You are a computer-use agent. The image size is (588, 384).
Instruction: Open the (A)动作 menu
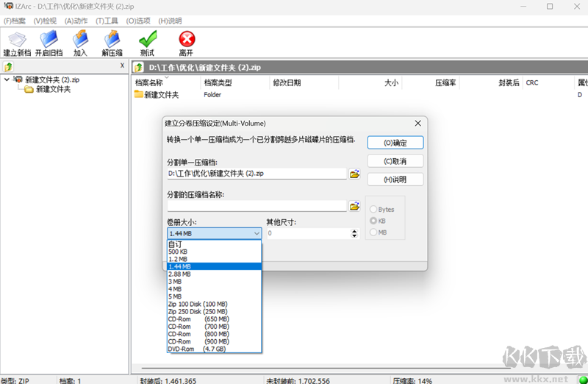(x=76, y=21)
